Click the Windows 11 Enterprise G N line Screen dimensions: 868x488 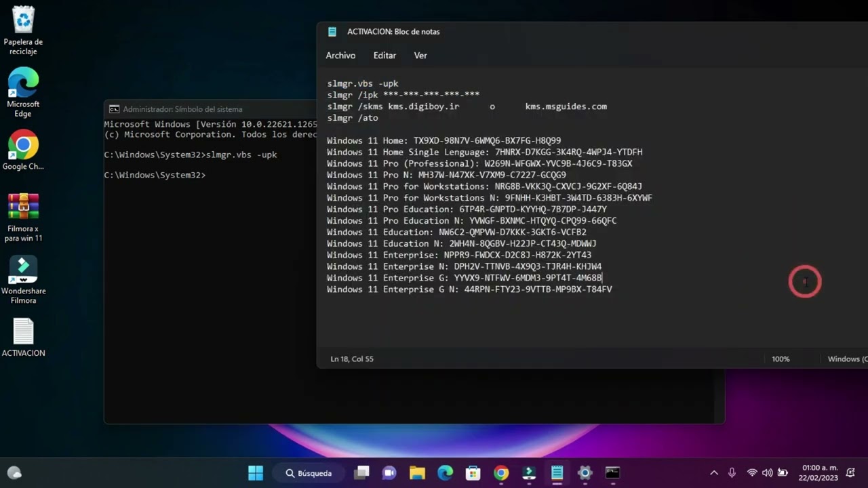point(469,289)
